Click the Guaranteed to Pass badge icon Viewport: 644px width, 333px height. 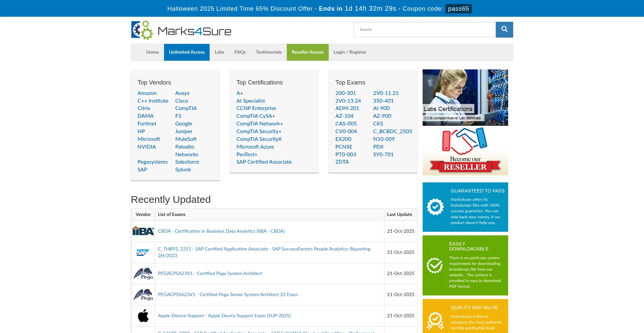coord(435,207)
